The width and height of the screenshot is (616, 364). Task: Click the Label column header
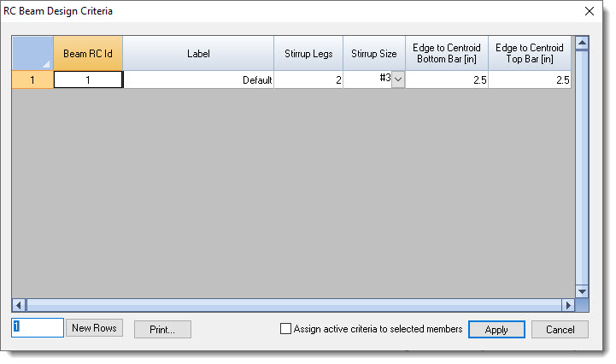pos(198,53)
